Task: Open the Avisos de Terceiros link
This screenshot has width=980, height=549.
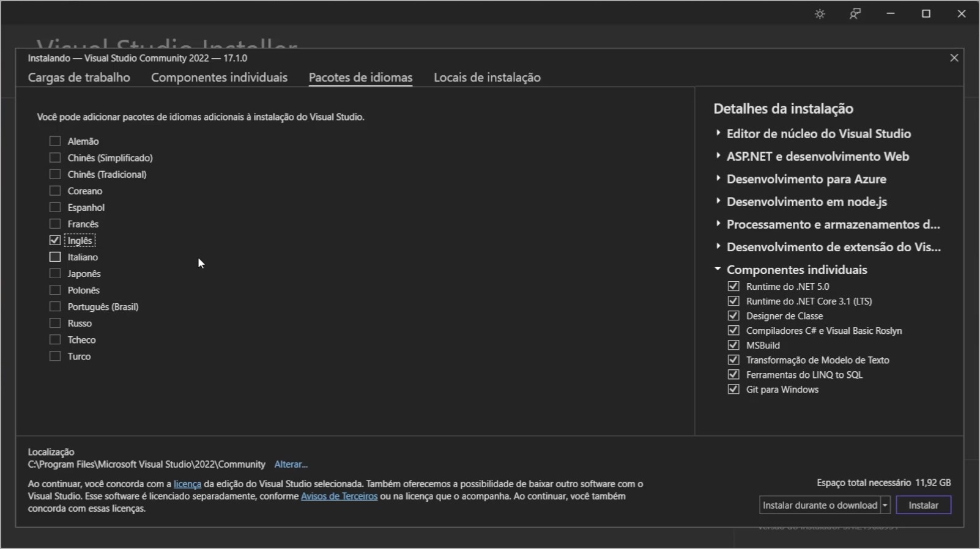Action: tap(339, 496)
